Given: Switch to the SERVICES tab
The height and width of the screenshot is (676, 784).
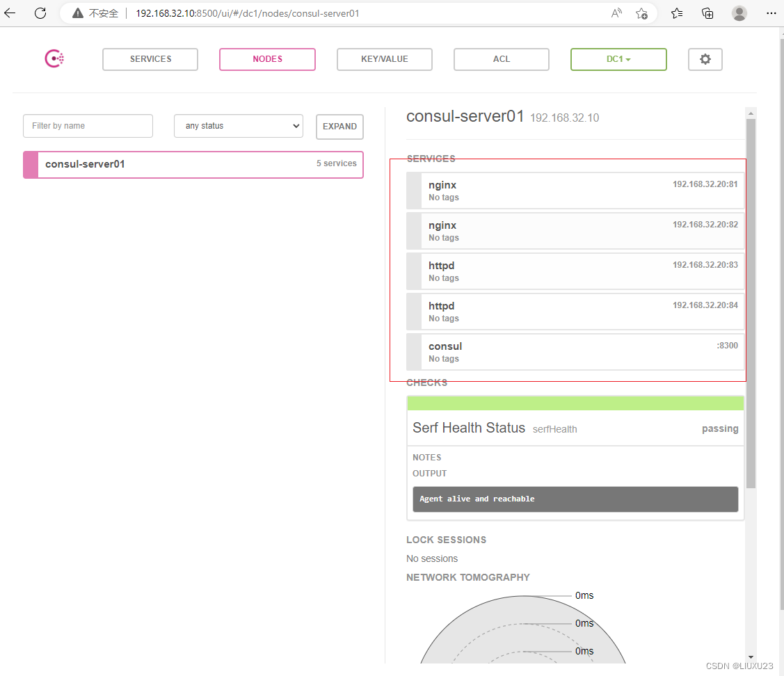Looking at the screenshot, I should pos(150,60).
